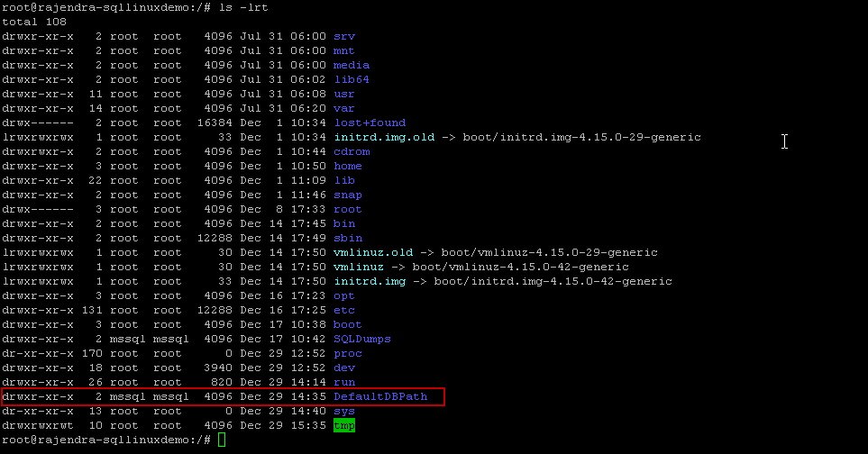
Task: Click the boot directory name
Action: pyautogui.click(x=348, y=324)
